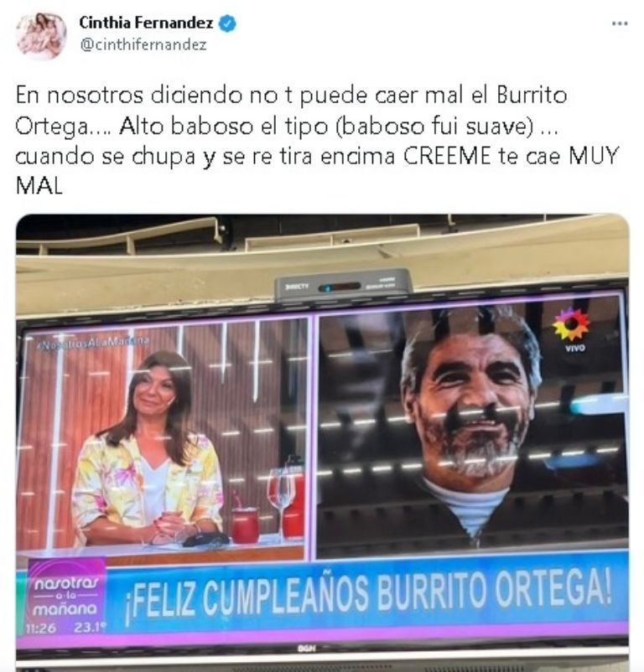Click the channel logo with VIVO label
The image size is (644, 672).
pyautogui.click(x=571, y=330)
